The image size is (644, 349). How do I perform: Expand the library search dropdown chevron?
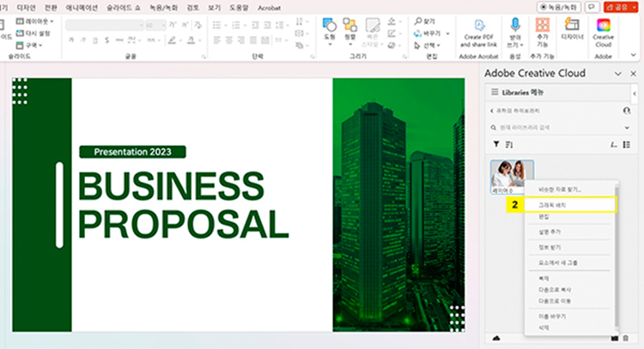pos(626,127)
